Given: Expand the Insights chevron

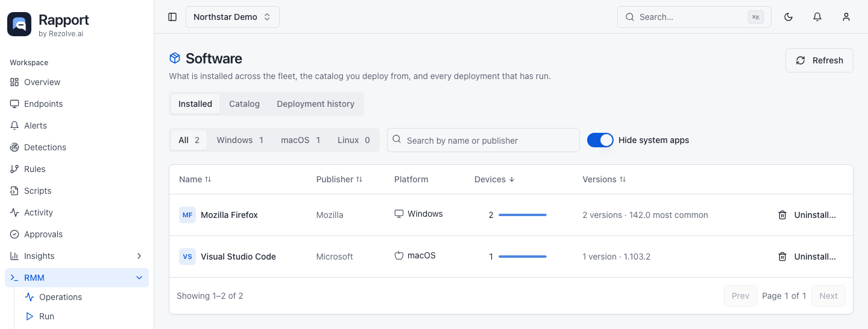Looking at the screenshot, I should [139, 256].
